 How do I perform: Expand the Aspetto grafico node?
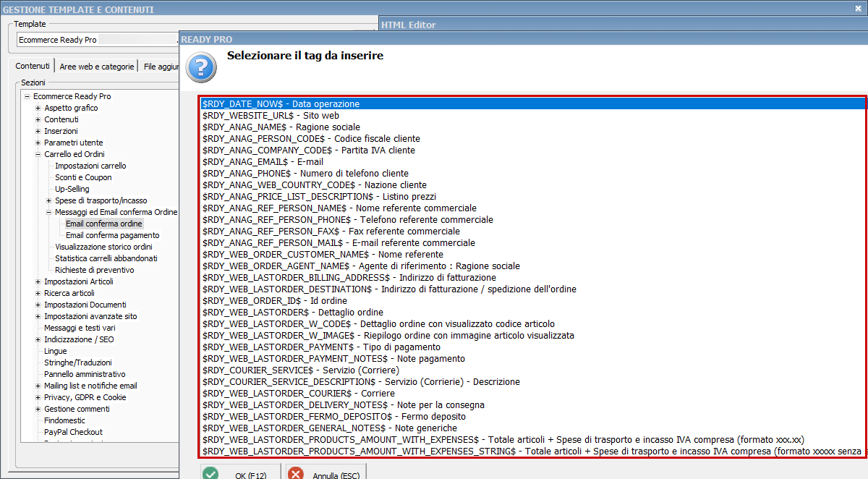(38, 108)
